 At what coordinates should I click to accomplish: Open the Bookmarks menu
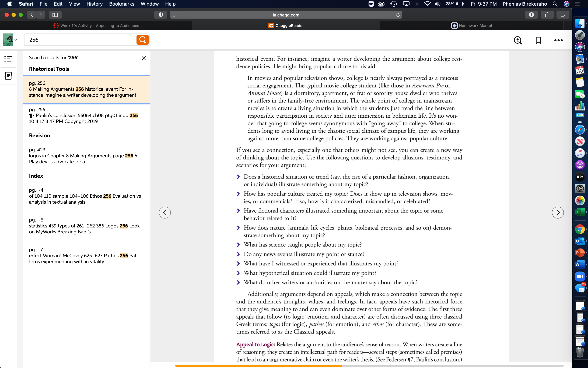pyautogui.click(x=122, y=4)
